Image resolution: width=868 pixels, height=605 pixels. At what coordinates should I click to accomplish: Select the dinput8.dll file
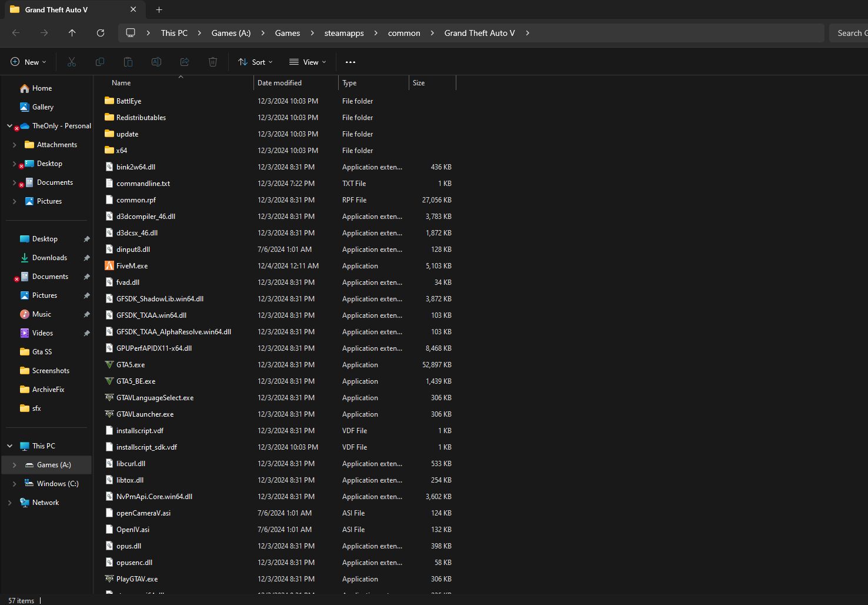pos(133,250)
